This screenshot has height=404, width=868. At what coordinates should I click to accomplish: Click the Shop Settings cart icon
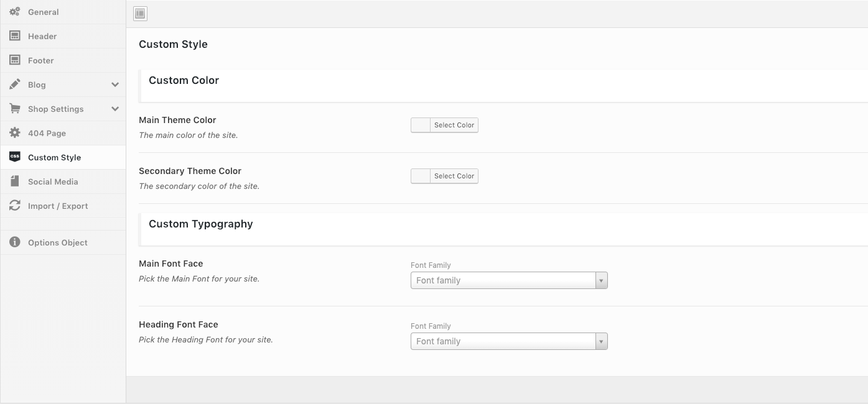[15, 109]
